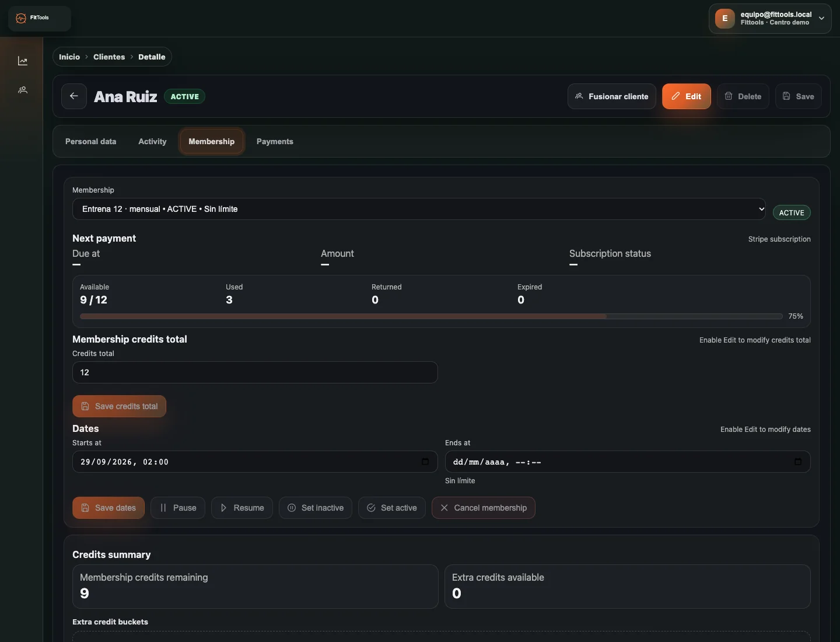
Task: Pause the membership
Action: [178, 508]
